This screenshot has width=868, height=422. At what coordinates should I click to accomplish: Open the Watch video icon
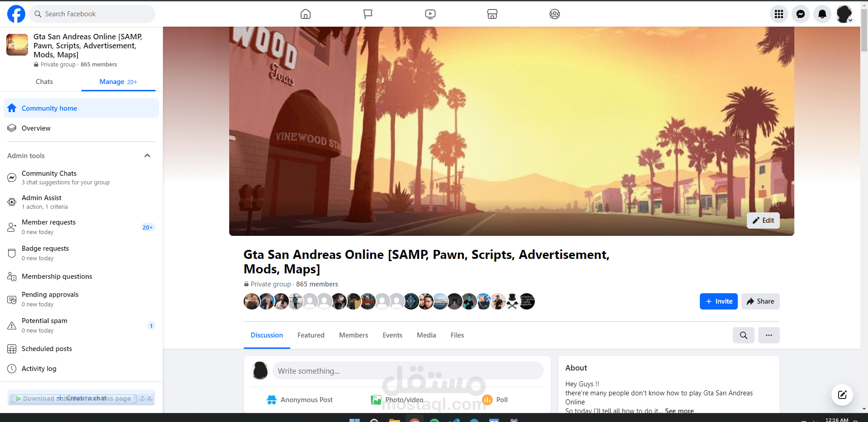(x=430, y=14)
